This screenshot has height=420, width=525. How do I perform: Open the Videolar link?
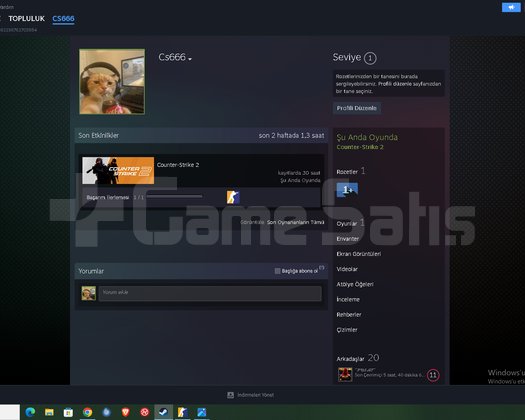(347, 269)
